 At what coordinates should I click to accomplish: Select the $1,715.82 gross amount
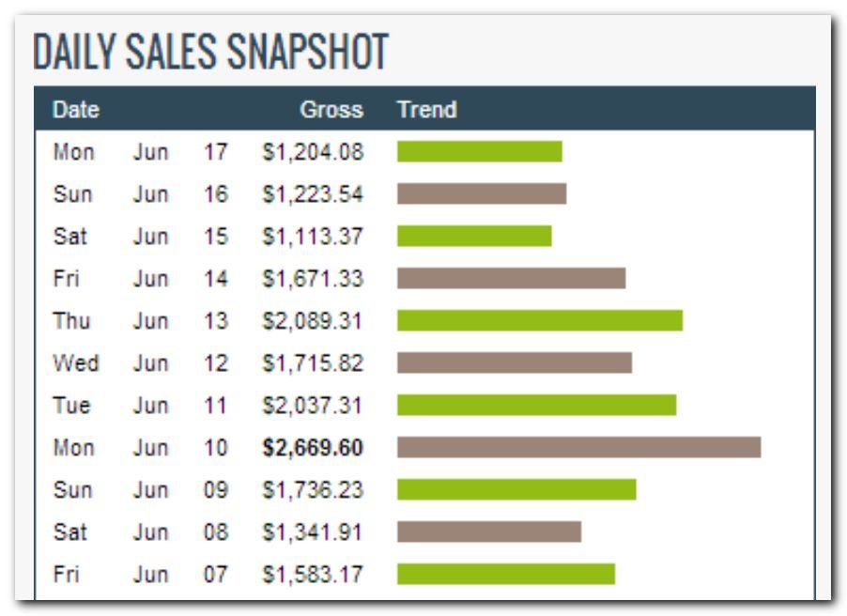(x=313, y=363)
